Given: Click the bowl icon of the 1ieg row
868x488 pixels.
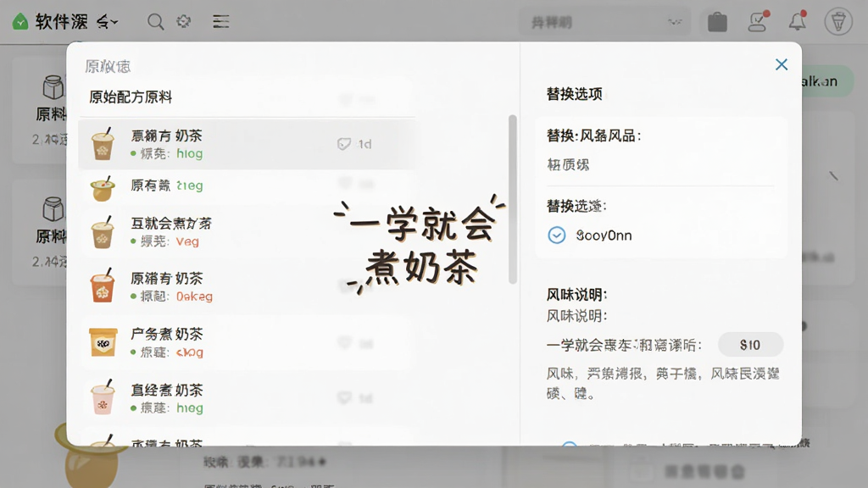Looking at the screenshot, I should pos(103,188).
